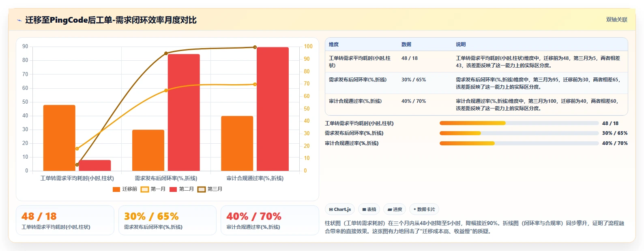Click the tall red 第二月 bar for 审计合规通过率
This screenshot has width=644, height=251.
[273, 109]
